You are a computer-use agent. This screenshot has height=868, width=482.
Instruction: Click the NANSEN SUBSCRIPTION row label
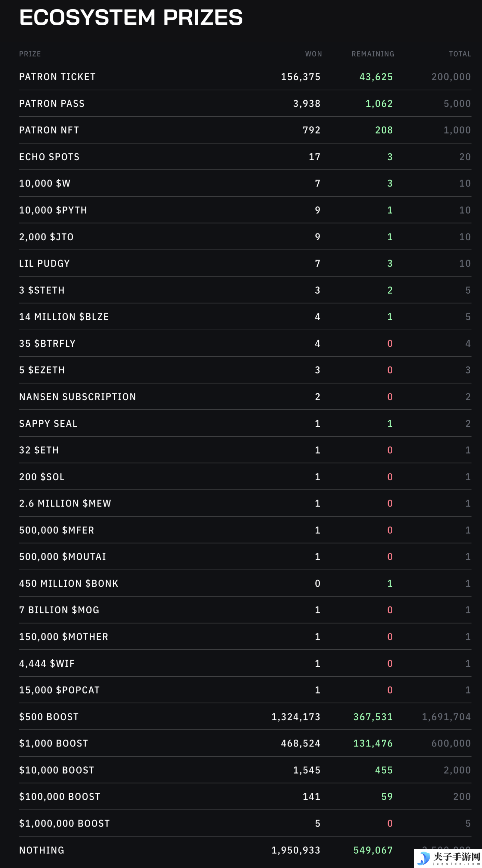[78, 397]
